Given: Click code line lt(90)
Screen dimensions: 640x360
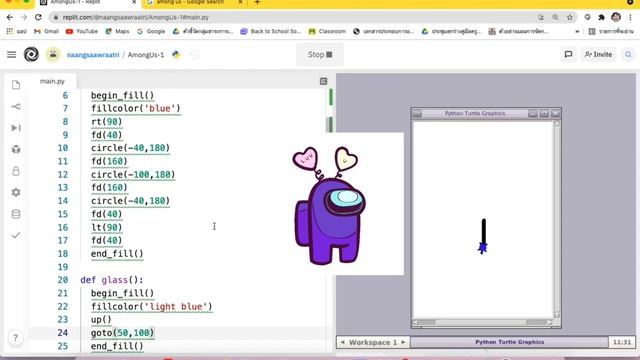Looking at the screenshot, I should (x=107, y=227).
